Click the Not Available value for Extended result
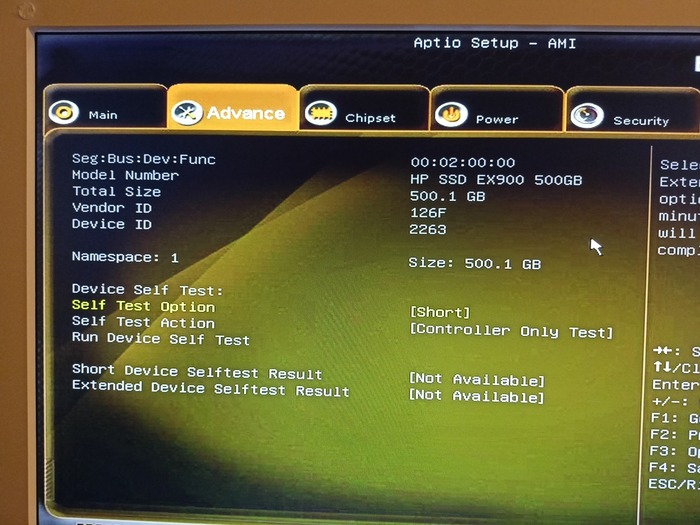 pyautogui.click(x=477, y=396)
